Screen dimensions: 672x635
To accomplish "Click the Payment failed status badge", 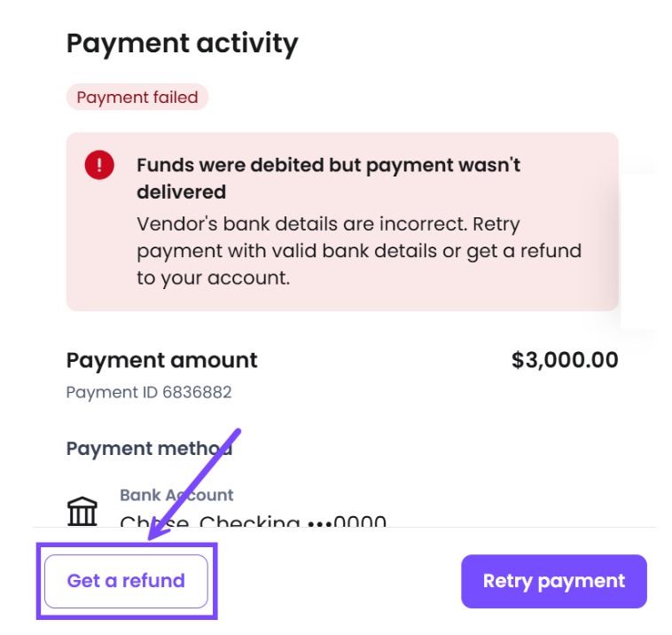I will click(x=137, y=97).
